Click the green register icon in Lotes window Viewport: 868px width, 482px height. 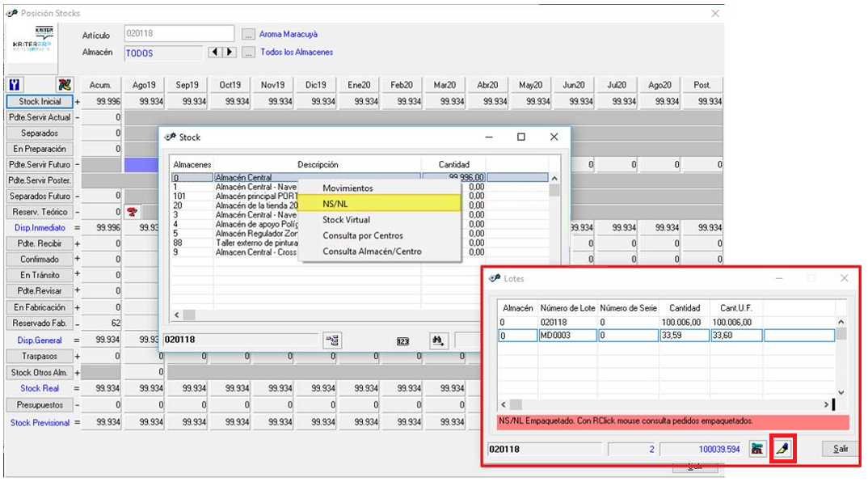[x=756, y=449]
